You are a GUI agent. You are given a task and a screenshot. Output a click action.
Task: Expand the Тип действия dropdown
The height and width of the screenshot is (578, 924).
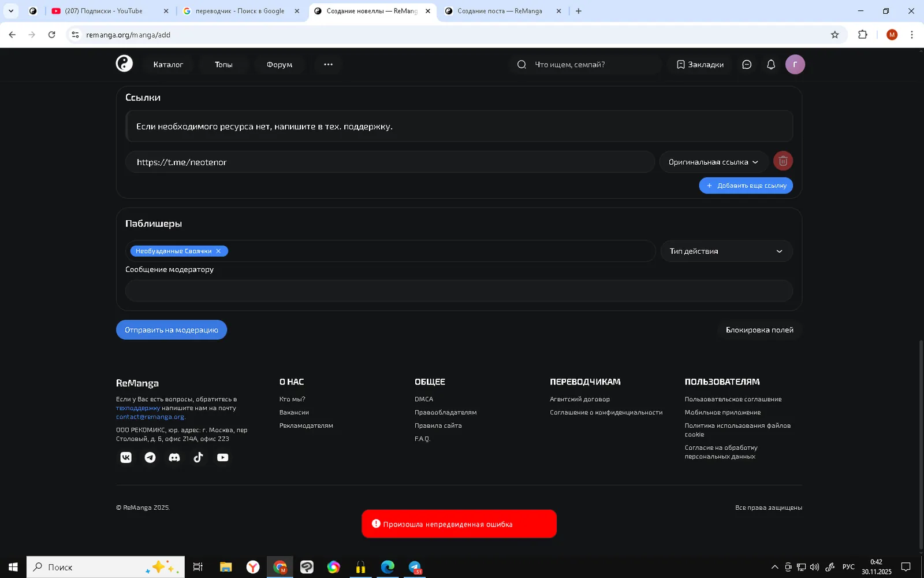(x=726, y=251)
